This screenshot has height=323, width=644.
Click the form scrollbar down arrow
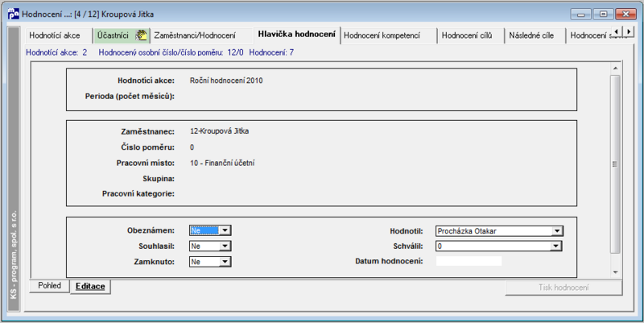click(x=615, y=272)
